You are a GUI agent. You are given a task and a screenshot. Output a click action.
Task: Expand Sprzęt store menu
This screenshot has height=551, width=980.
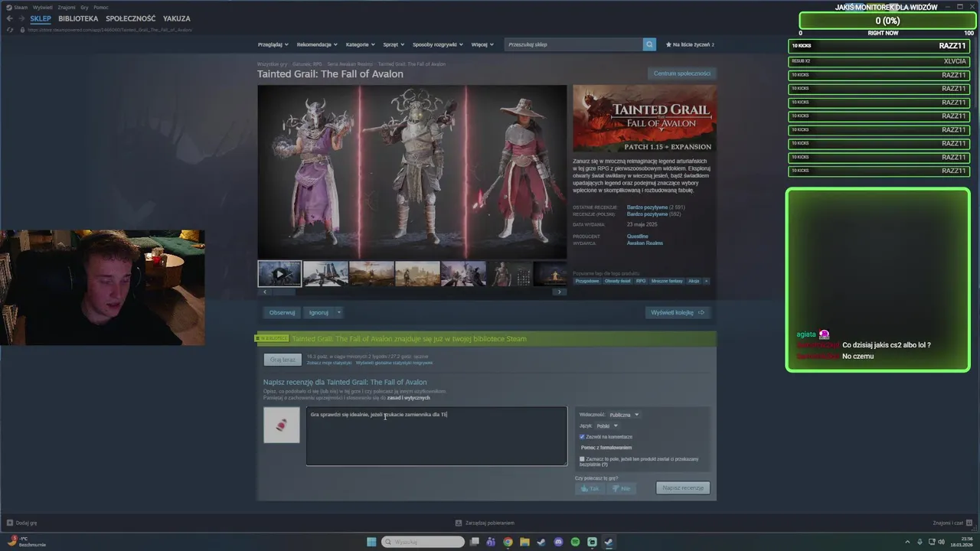(394, 44)
